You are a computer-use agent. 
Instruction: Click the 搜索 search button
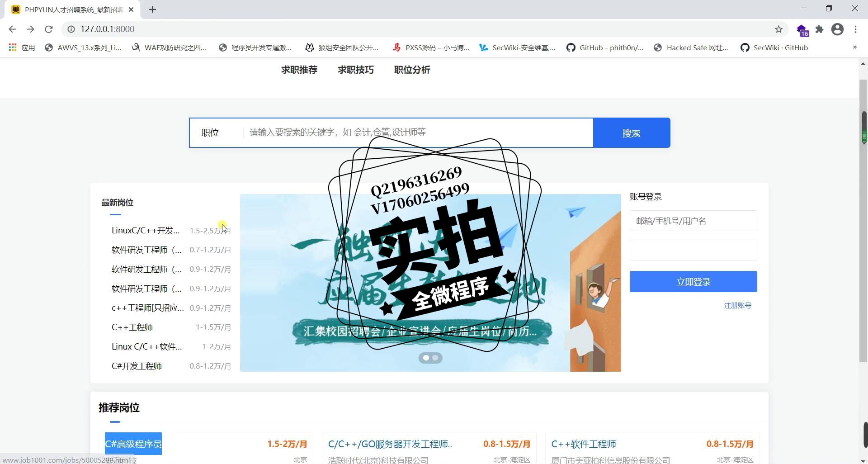point(632,133)
